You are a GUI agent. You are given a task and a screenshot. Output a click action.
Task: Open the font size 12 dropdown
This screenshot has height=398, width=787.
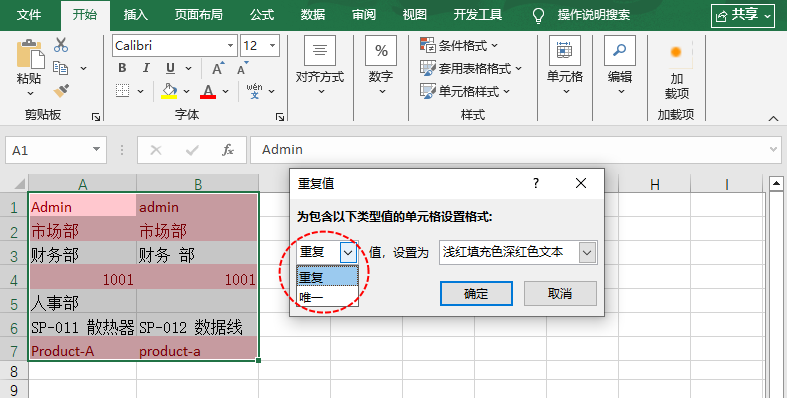tap(273, 46)
